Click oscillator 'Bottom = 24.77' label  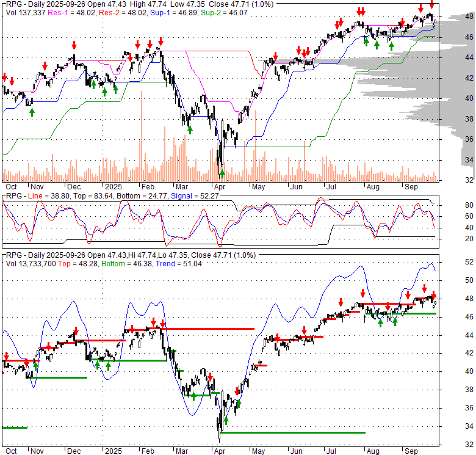[142, 196]
